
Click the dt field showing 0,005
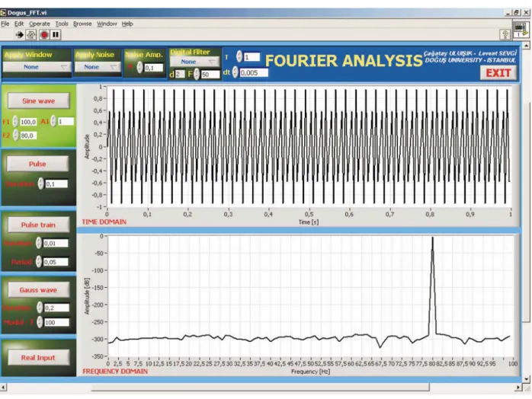point(254,72)
